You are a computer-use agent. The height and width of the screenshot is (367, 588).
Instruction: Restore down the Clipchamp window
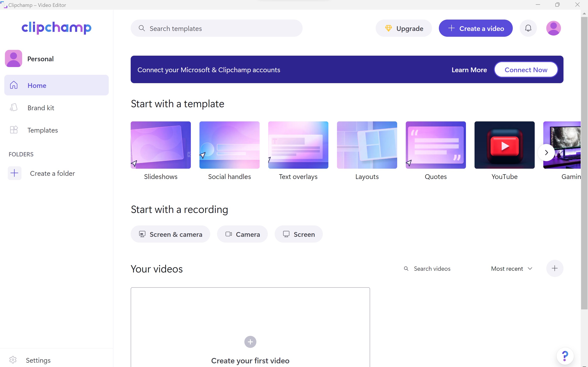557,5
